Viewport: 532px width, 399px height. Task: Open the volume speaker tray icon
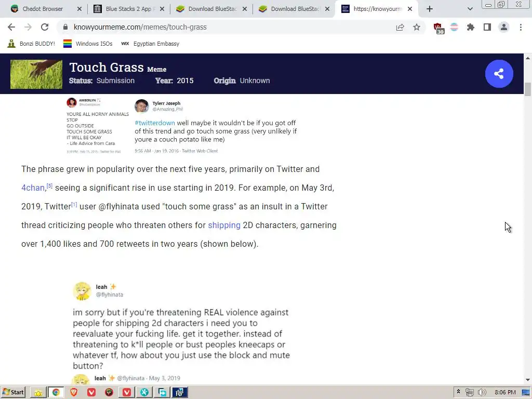(482, 392)
